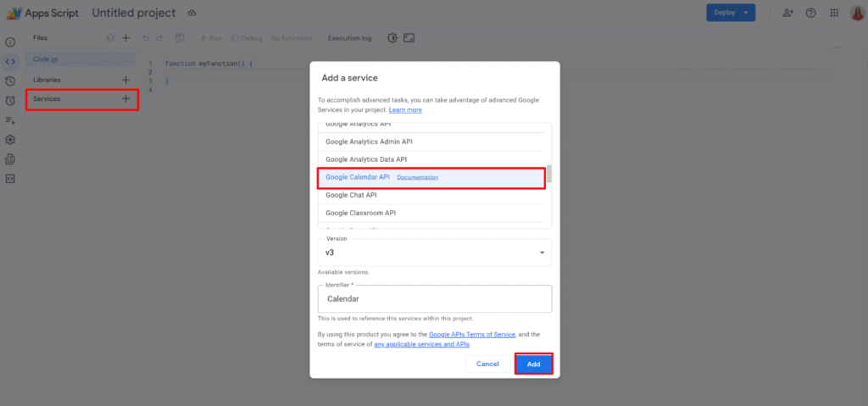Add a file with the Files plus
The image size is (868, 406).
[x=125, y=38]
